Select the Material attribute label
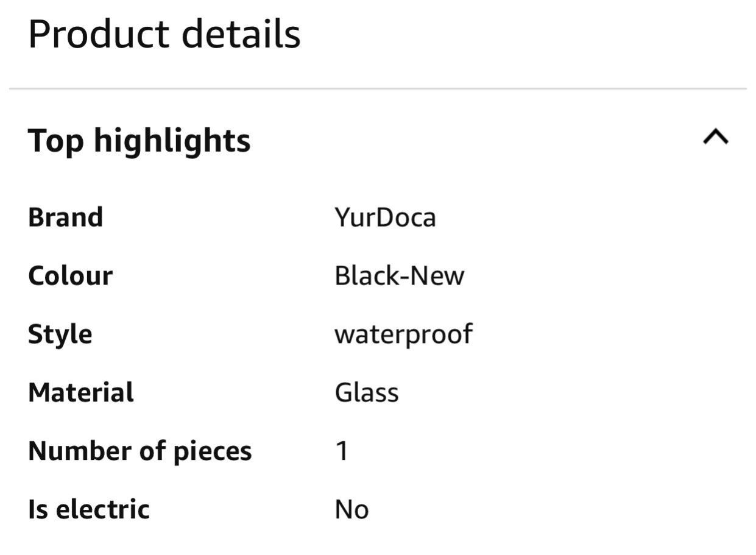 pyautogui.click(x=80, y=392)
